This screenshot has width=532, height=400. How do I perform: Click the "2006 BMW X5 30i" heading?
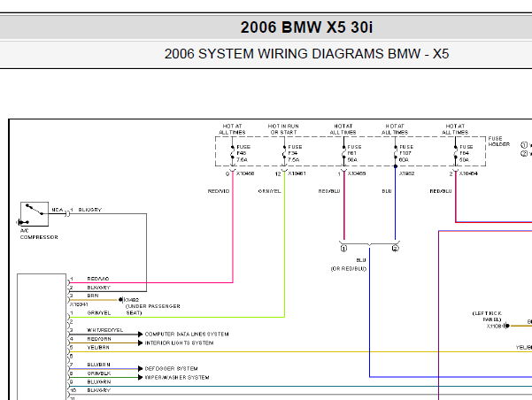pyautogui.click(x=306, y=27)
